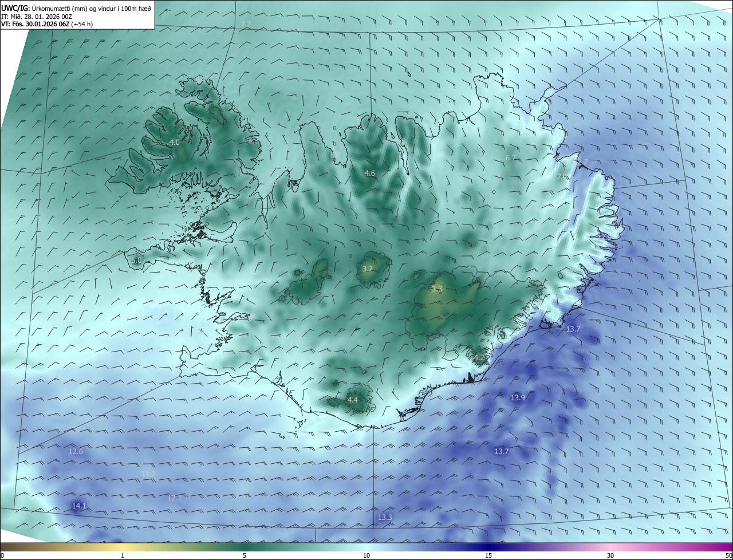Click the 30 tick on the color scale

610,555
